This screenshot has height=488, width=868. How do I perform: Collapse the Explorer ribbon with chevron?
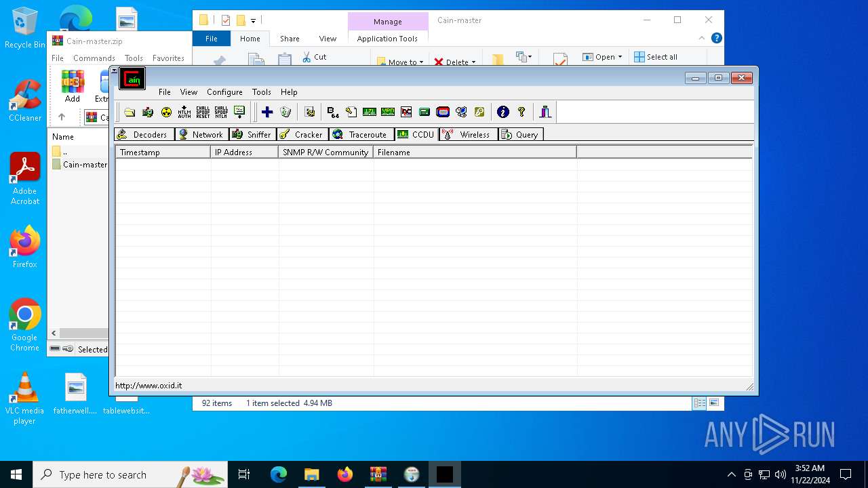702,39
